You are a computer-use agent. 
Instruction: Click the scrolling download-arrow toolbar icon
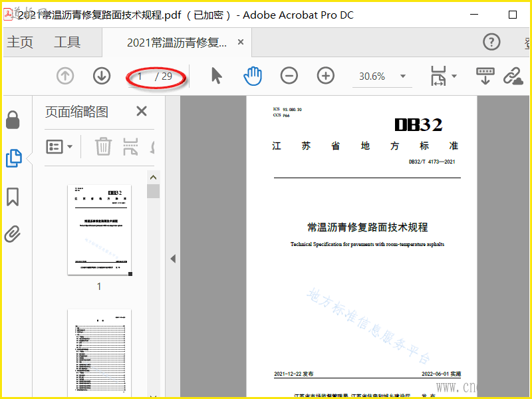485,76
